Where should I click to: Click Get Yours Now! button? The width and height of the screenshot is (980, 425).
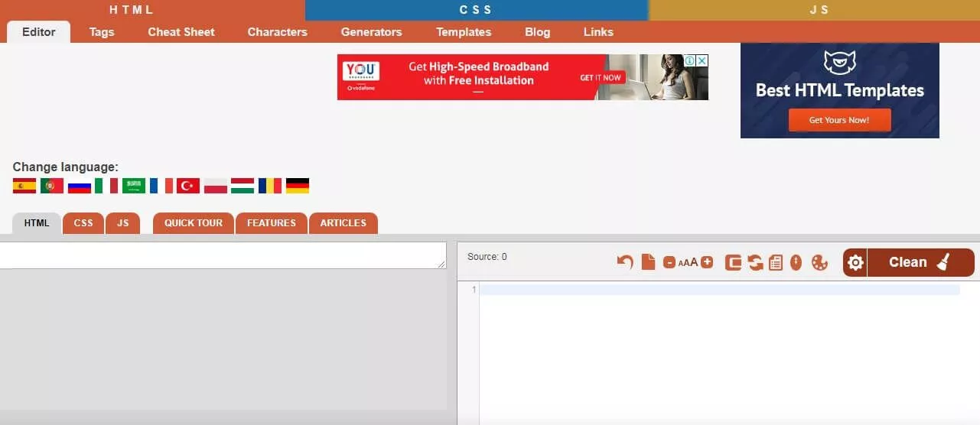tap(839, 120)
